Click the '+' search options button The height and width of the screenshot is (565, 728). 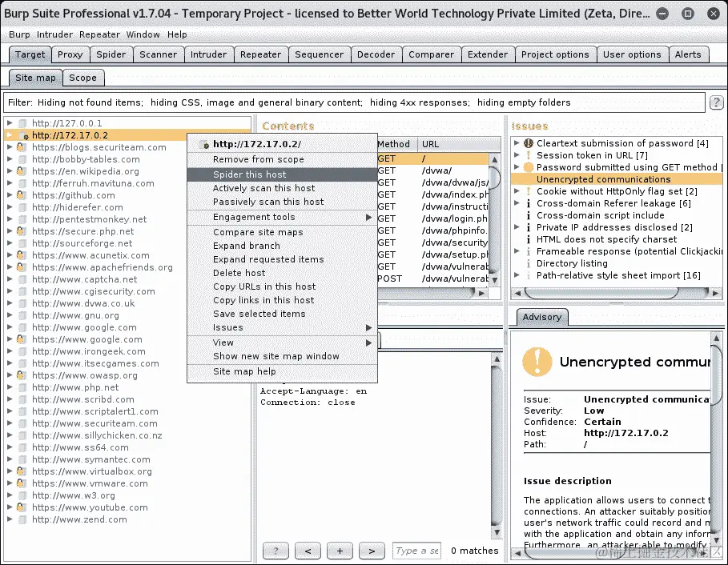pos(340,551)
